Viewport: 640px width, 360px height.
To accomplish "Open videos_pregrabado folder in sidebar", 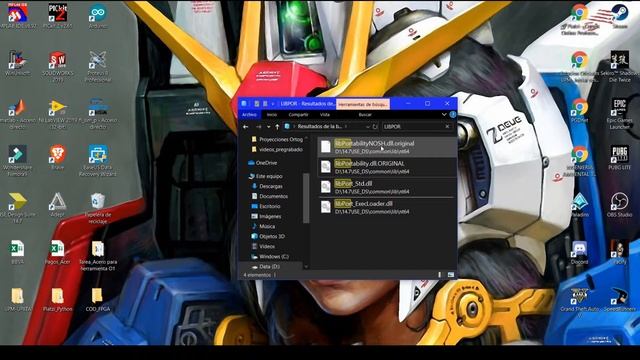I will click(277, 150).
